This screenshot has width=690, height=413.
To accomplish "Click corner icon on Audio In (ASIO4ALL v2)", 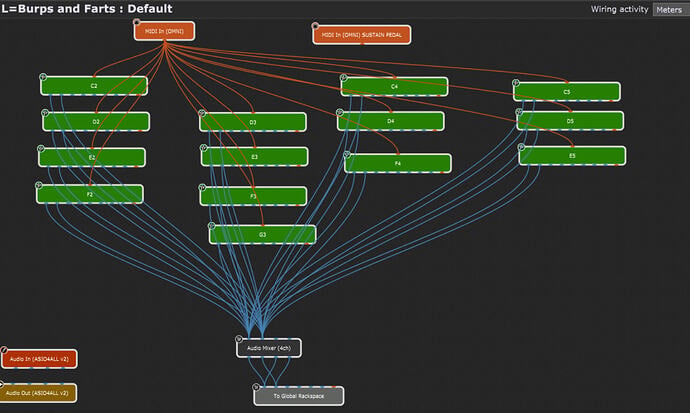I will coord(4,350).
